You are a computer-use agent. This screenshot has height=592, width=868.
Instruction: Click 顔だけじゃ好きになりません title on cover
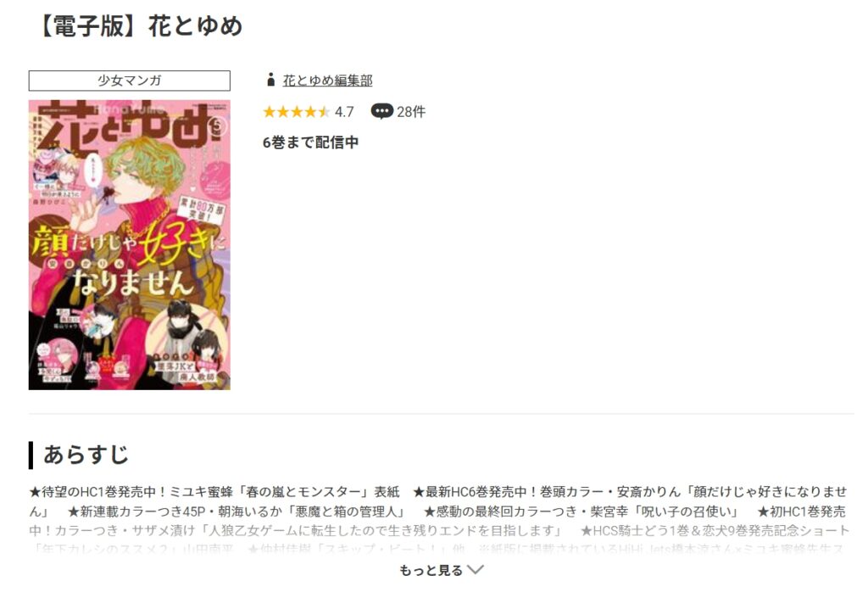pos(128,260)
